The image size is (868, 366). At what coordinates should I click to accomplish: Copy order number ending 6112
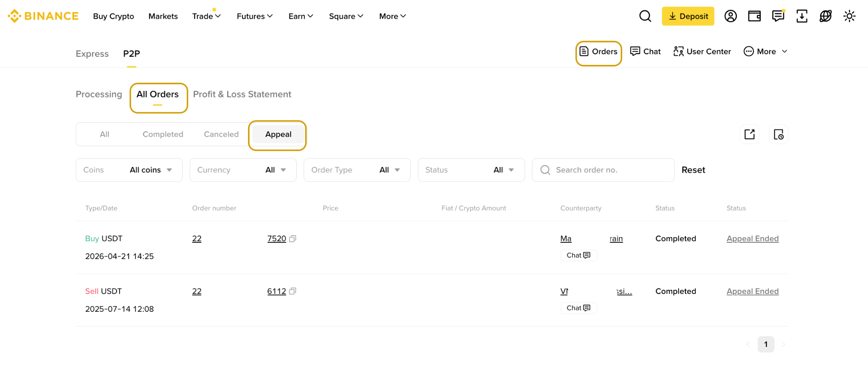click(x=292, y=291)
